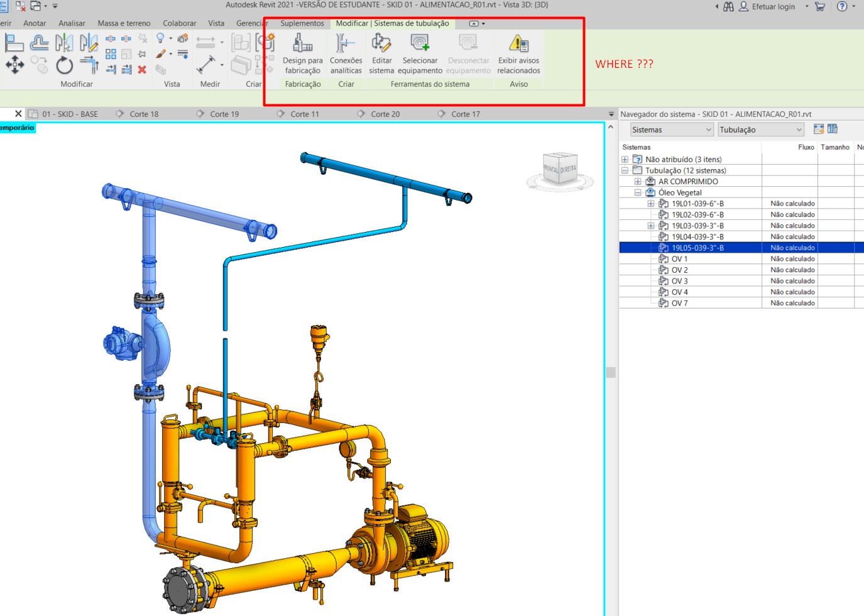Screen dimensions: 864x616
Task: Activate the Rotate tool
Action: (x=64, y=65)
